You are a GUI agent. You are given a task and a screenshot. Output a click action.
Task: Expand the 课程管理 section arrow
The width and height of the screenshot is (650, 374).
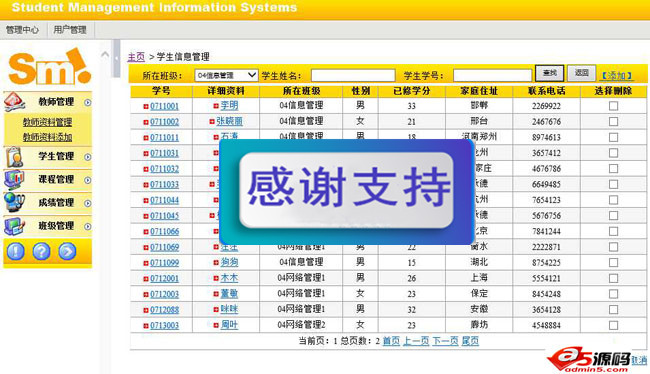click(x=87, y=180)
